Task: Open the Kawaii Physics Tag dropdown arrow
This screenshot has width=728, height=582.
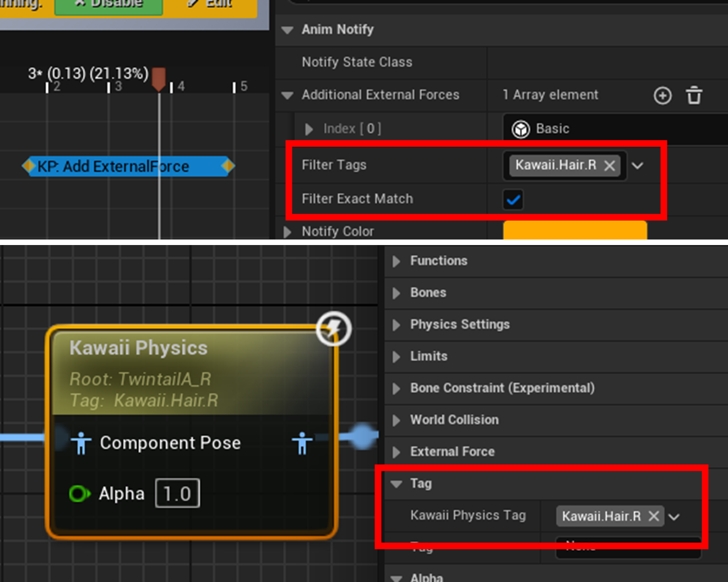Action: pos(674,516)
